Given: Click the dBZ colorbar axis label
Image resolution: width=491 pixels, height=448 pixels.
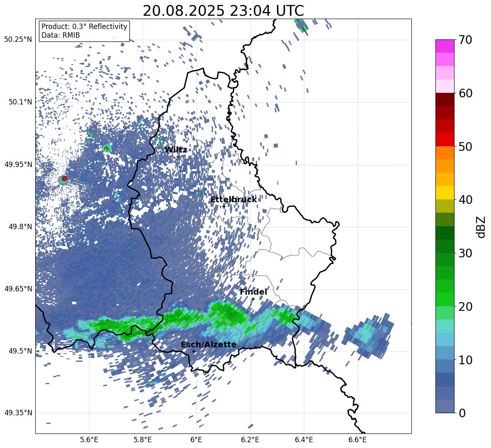Looking at the screenshot, I should [x=481, y=227].
